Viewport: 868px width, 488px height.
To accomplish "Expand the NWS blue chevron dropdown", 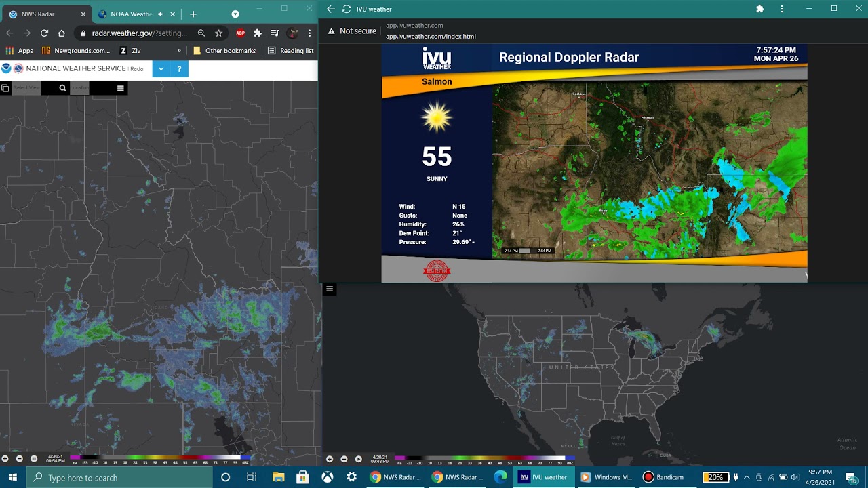I will click(161, 68).
